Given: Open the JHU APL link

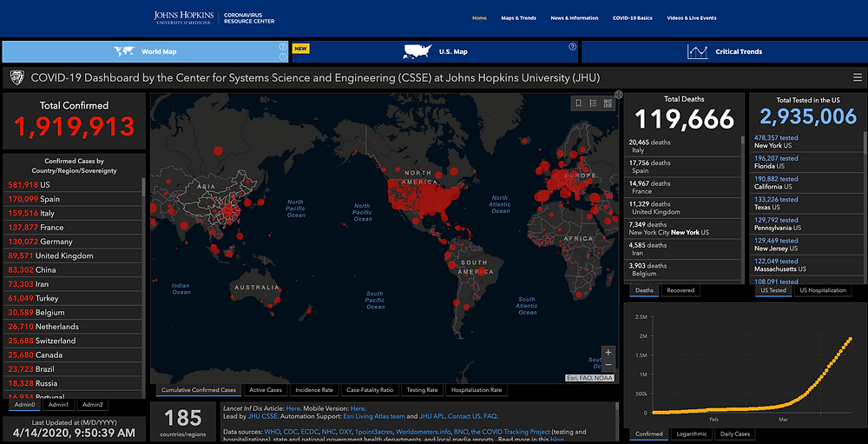Looking at the screenshot, I should (x=432, y=415).
